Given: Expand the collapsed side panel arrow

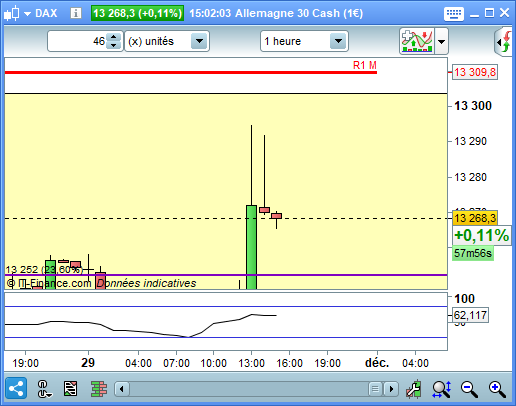Looking at the screenshot, I should (x=503, y=42).
